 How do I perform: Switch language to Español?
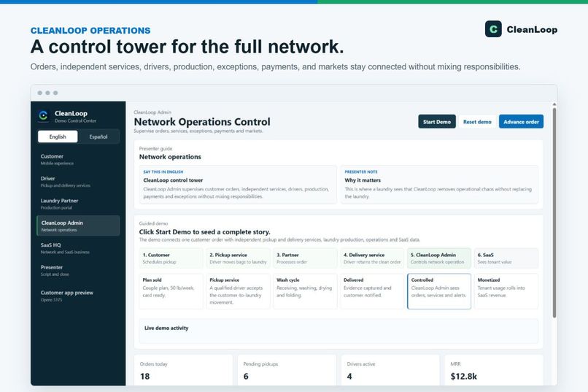[x=98, y=137]
